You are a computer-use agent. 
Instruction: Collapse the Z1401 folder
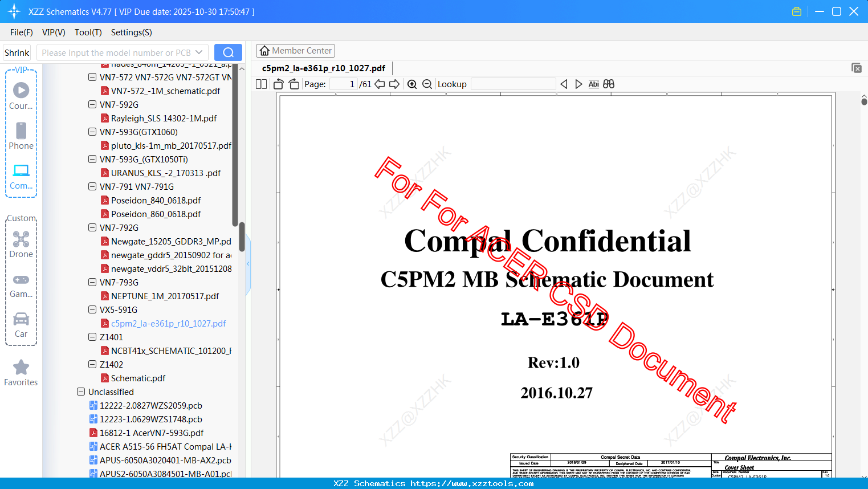pos(92,337)
